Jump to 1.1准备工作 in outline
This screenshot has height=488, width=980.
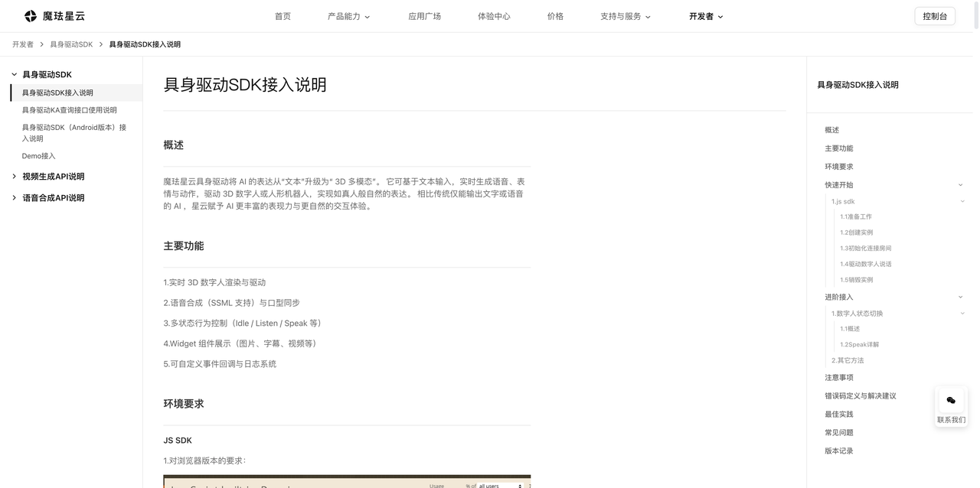click(856, 216)
